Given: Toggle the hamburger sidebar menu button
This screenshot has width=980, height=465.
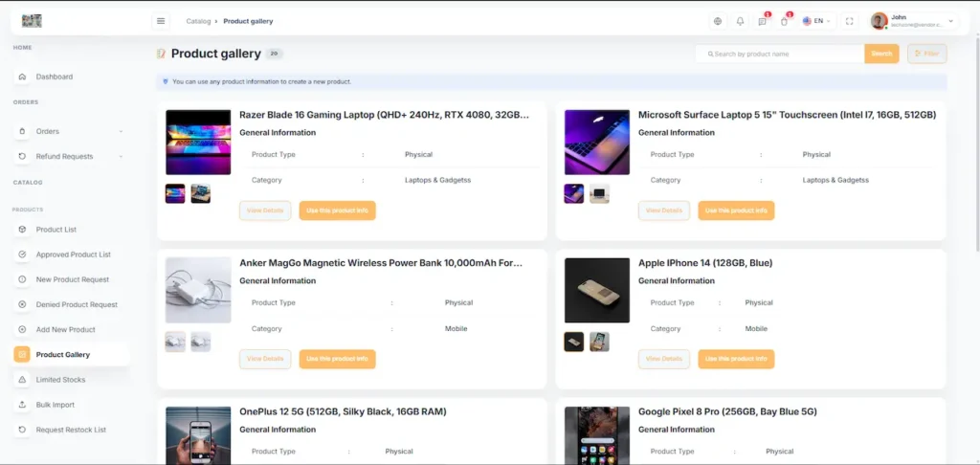Looking at the screenshot, I should 161,21.
